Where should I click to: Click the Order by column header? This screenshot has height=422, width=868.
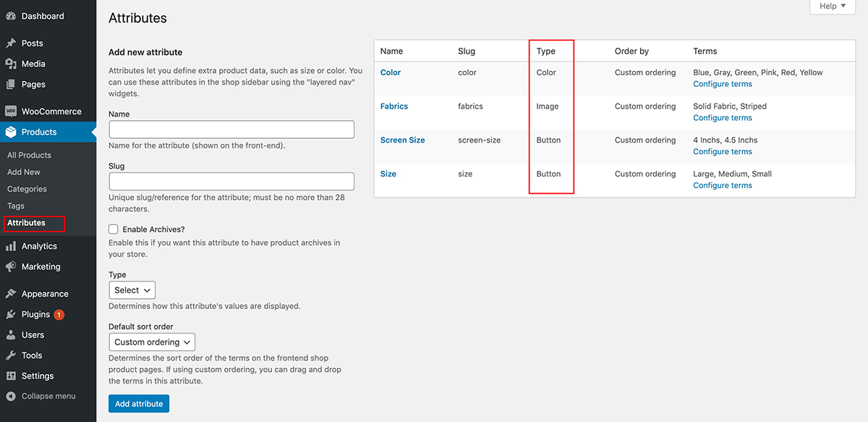631,51
